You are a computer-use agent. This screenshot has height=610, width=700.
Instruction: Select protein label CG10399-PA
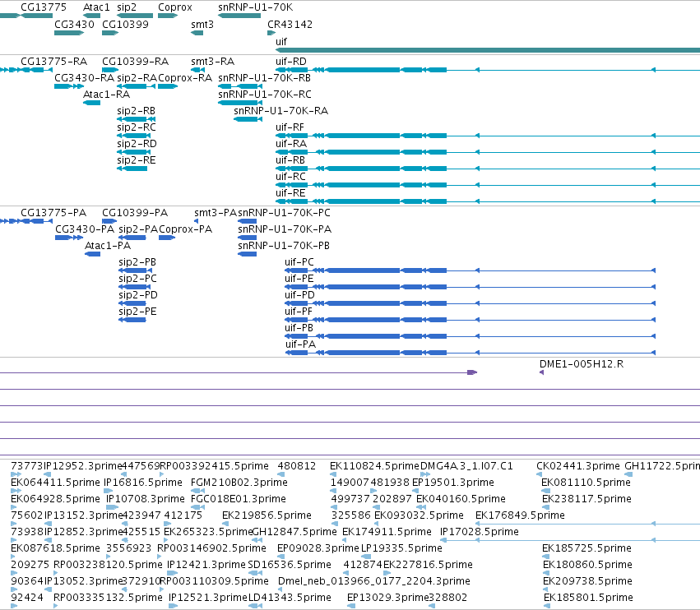point(135,212)
